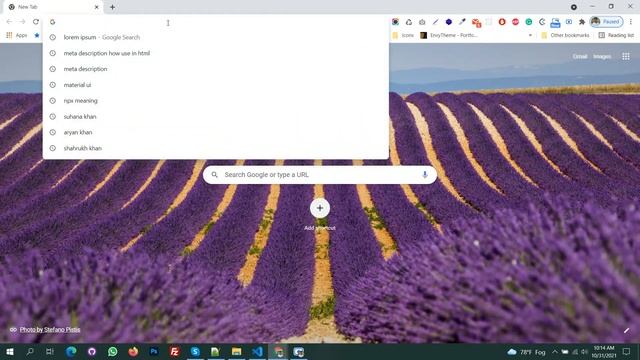The image size is (640, 360).
Task: Open Photoshop from the taskbar
Action: pyautogui.click(x=154, y=351)
